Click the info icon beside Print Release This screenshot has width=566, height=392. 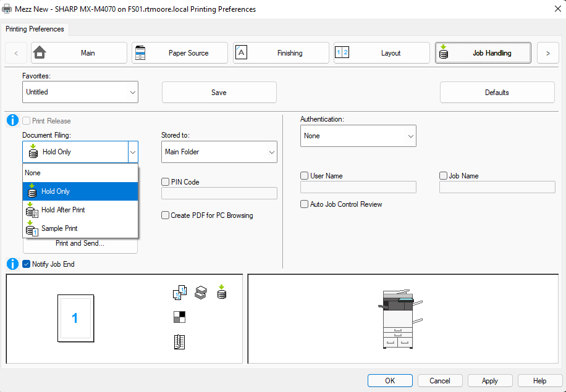point(12,120)
